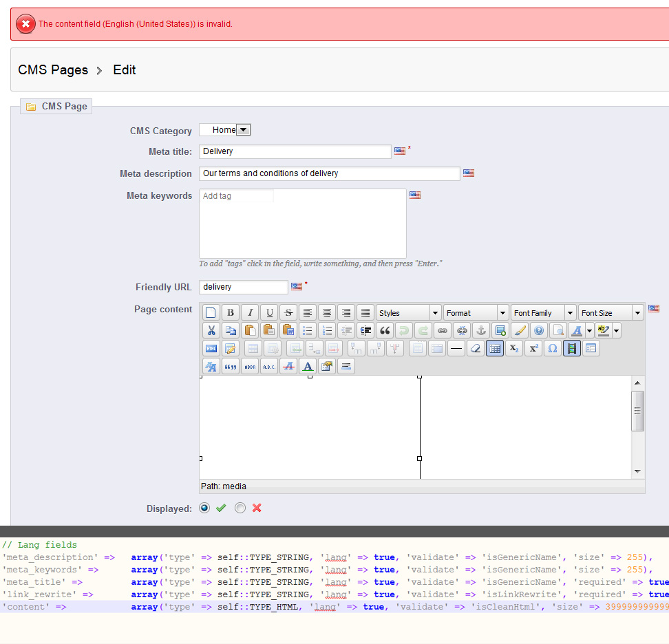Click the Acronym A.B.C. icon
The width and height of the screenshot is (669, 644).
pyautogui.click(x=269, y=366)
